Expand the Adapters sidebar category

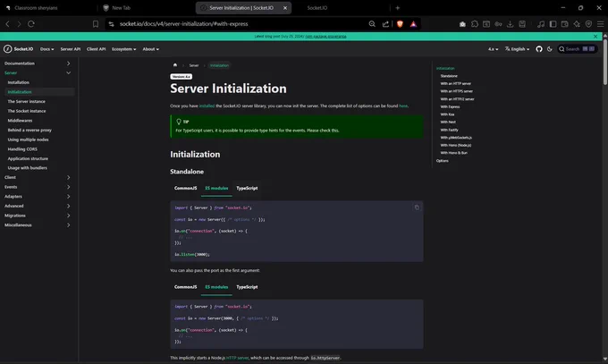tap(68, 197)
